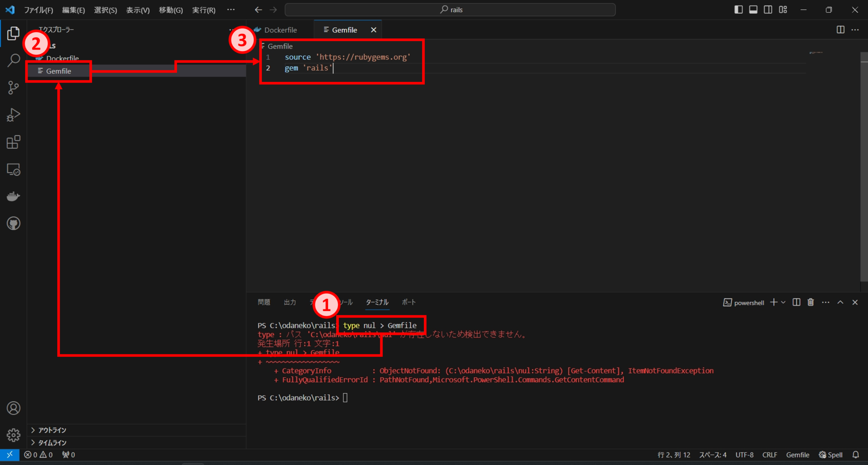
Task: Change encoding via UTF-8 status item
Action: tap(745, 454)
